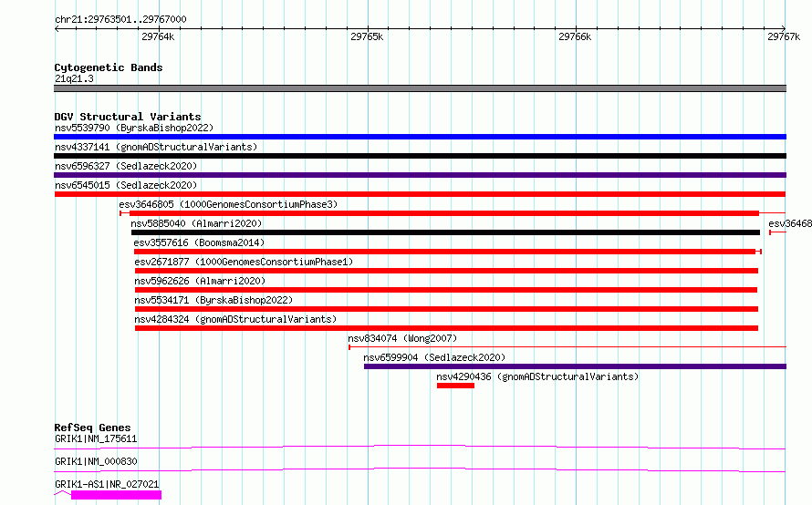Click the DGV Structural Variants track title

click(x=128, y=117)
